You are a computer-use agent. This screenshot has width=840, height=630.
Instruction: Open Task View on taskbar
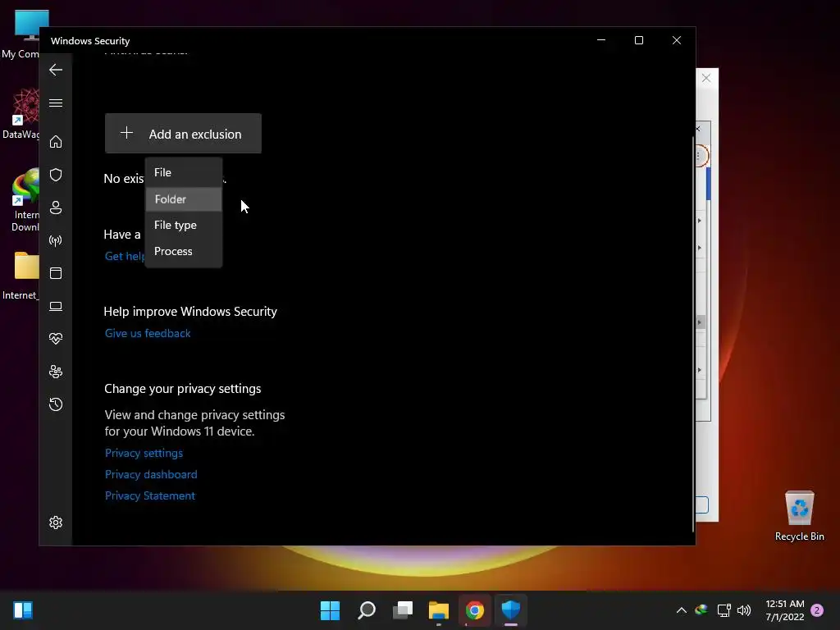(403, 610)
